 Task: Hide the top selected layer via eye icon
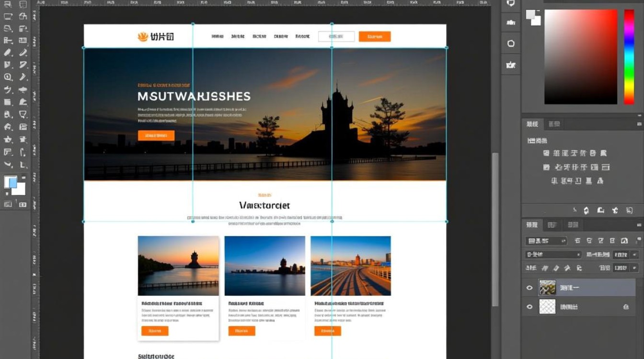pyautogui.click(x=529, y=288)
